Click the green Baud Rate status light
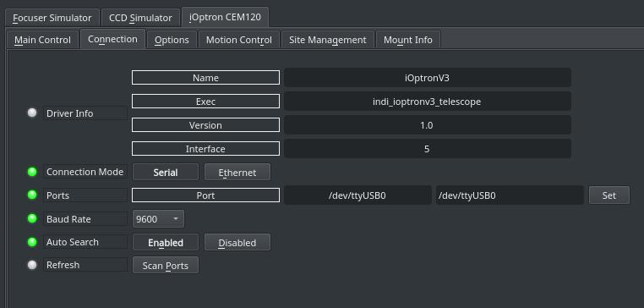Viewport: 644px width, 308px height. click(32, 218)
